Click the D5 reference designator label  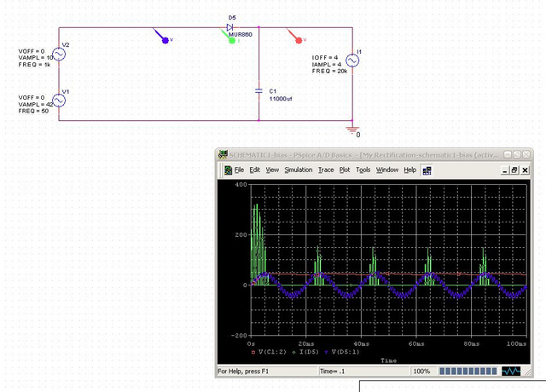(x=232, y=18)
